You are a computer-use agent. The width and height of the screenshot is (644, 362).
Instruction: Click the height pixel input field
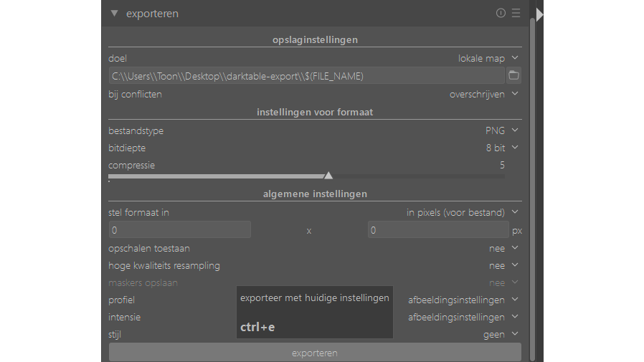438,230
